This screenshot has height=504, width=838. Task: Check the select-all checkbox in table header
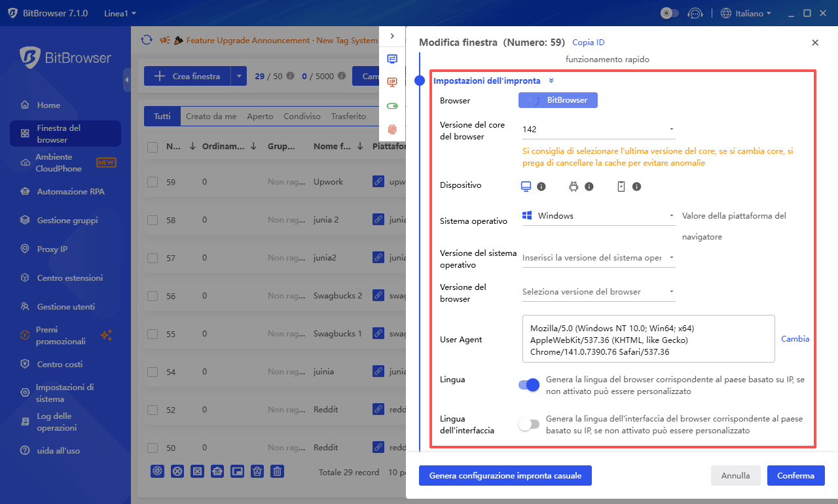coord(153,147)
